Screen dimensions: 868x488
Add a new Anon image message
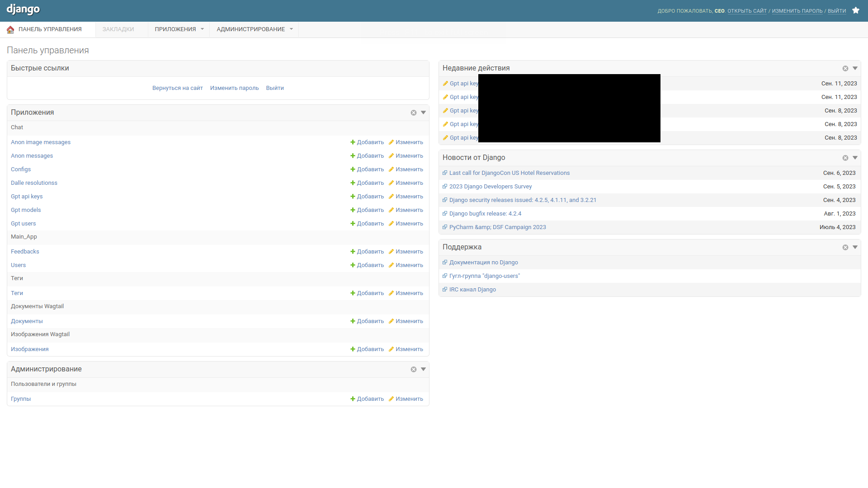click(x=367, y=142)
